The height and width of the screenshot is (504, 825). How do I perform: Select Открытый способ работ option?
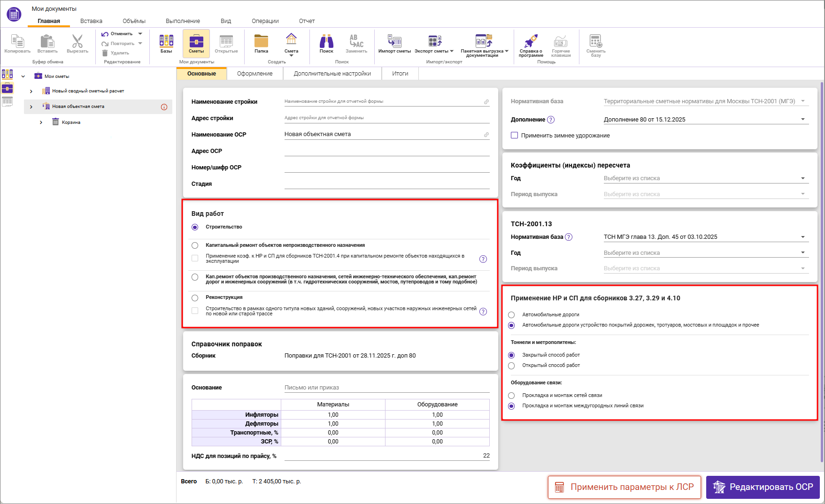[512, 366]
